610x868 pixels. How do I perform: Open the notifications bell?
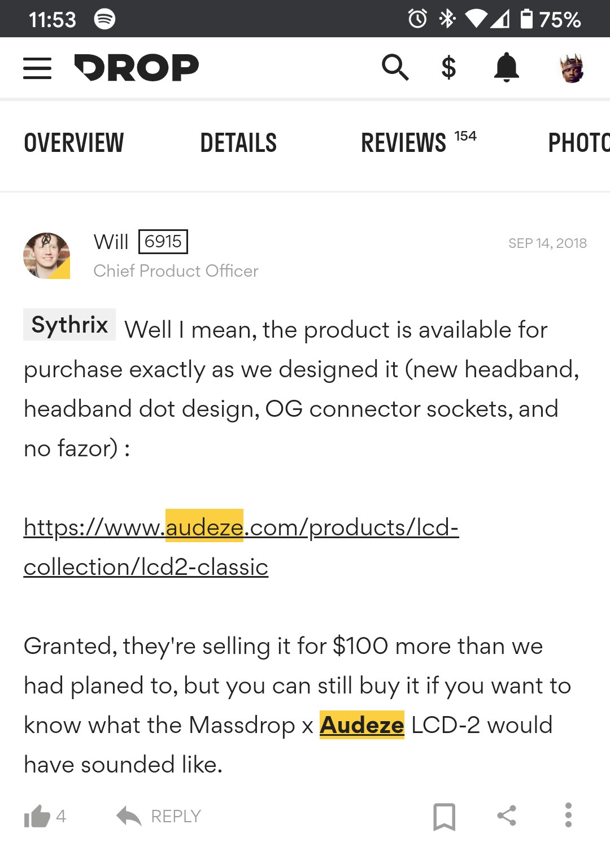pyautogui.click(x=507, y=68)
